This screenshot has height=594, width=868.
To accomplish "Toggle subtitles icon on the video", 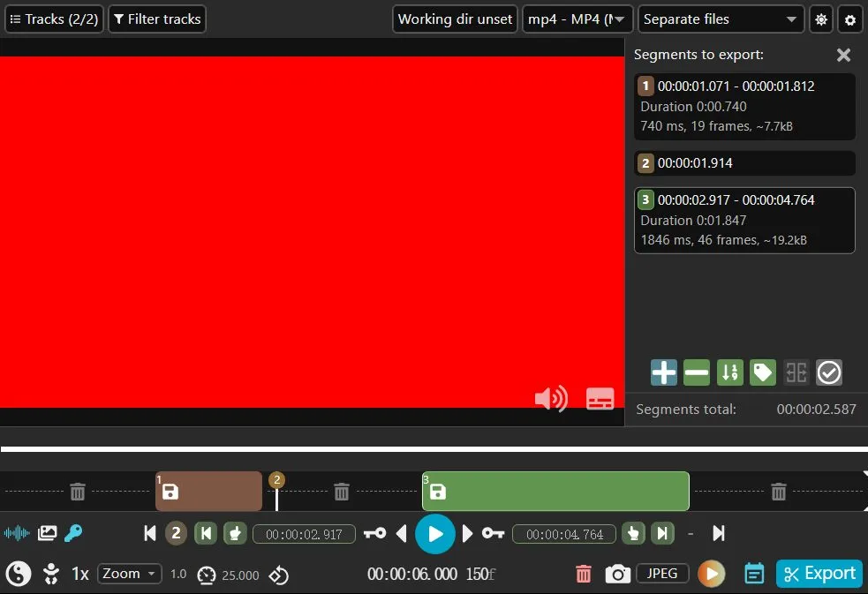I will coord(600,398).
